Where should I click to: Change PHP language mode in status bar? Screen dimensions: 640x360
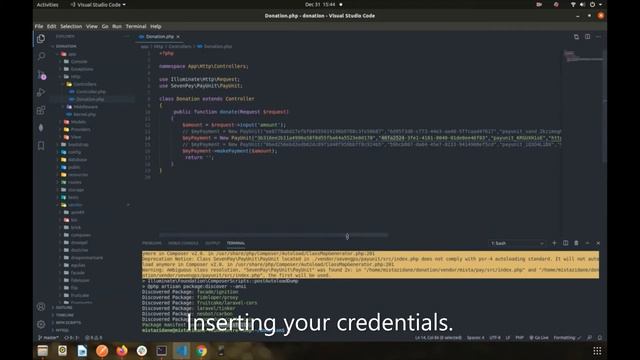point(519,338)
